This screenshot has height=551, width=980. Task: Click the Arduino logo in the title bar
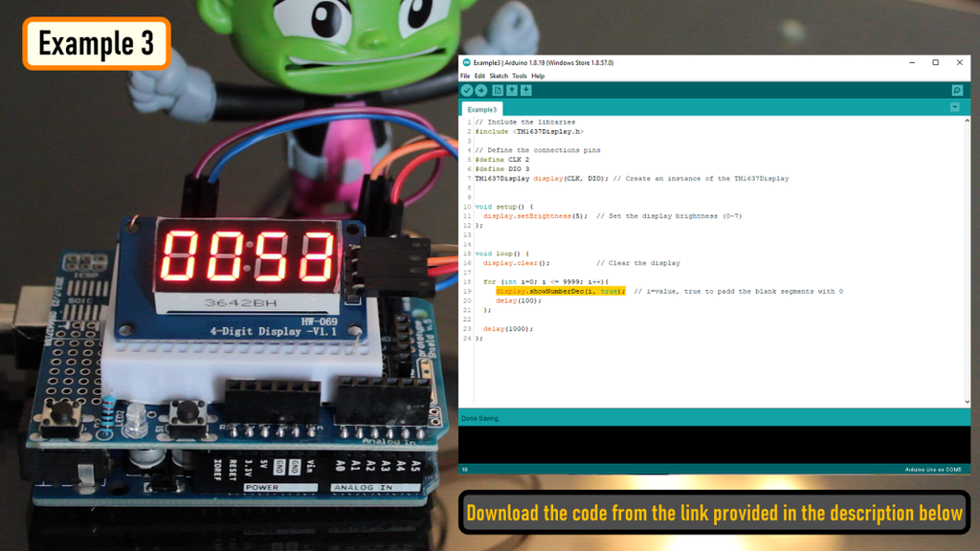(466, 61)
